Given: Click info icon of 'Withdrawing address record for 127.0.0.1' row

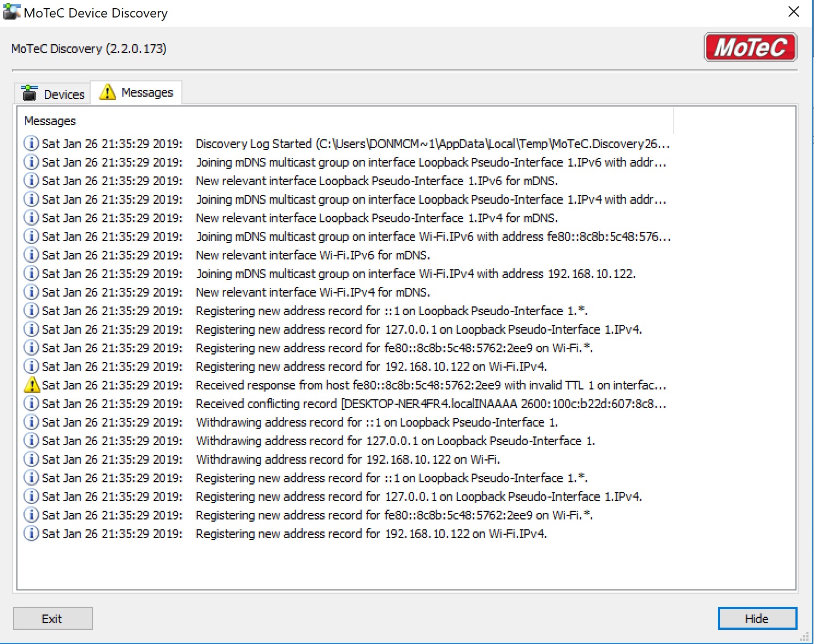Looking at the screenshot, I should coord(31,440).
